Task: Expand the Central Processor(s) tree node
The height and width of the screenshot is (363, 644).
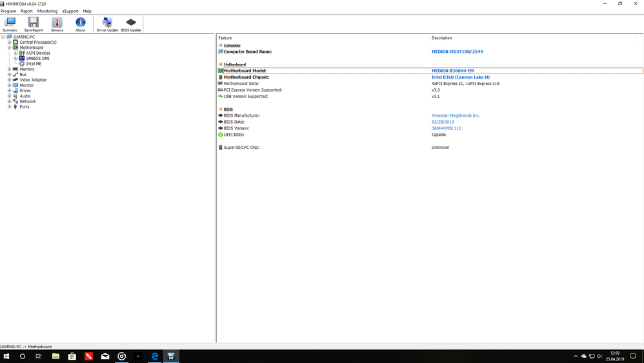Action: coord(9,43)
